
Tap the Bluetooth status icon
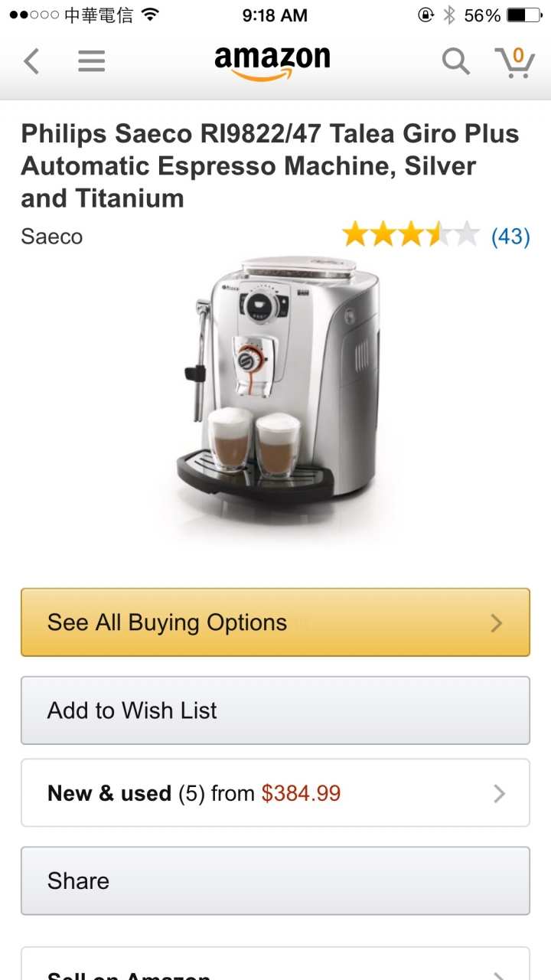click(449, 15)
